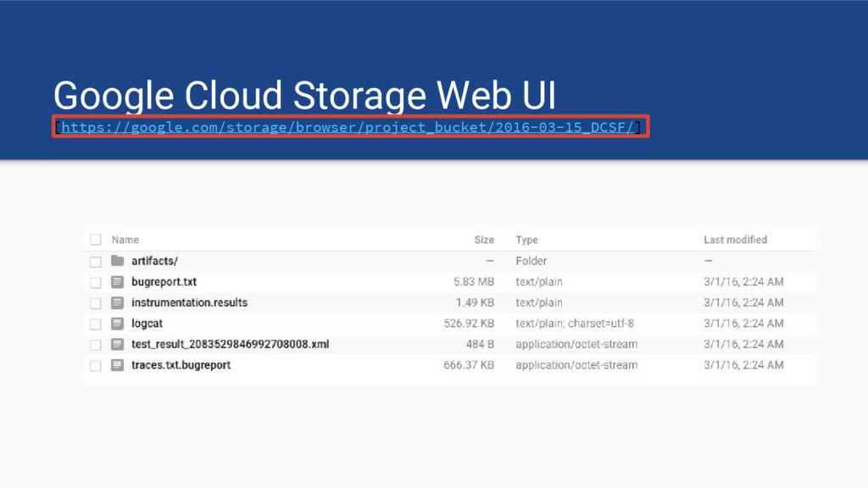This screenshot has width=868, height=488.
Task: Select the bugreport.txt row checkbox
Action: [96, 282]
